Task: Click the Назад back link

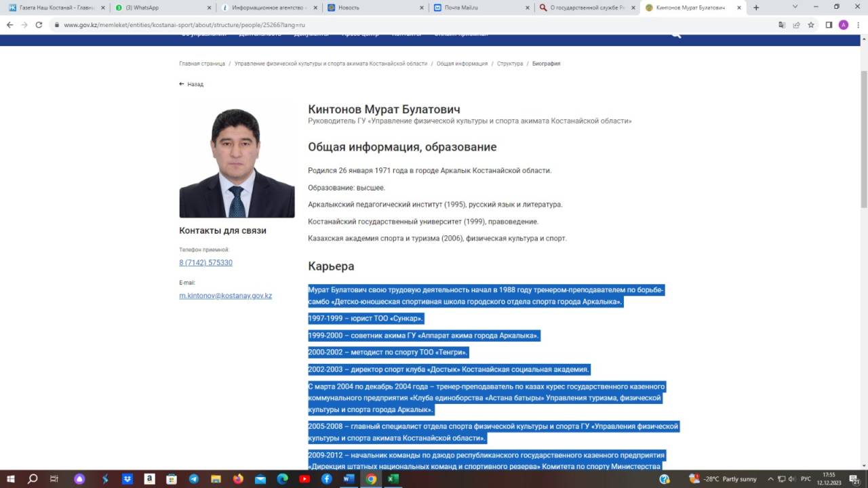Action: [x=191, y=84]
